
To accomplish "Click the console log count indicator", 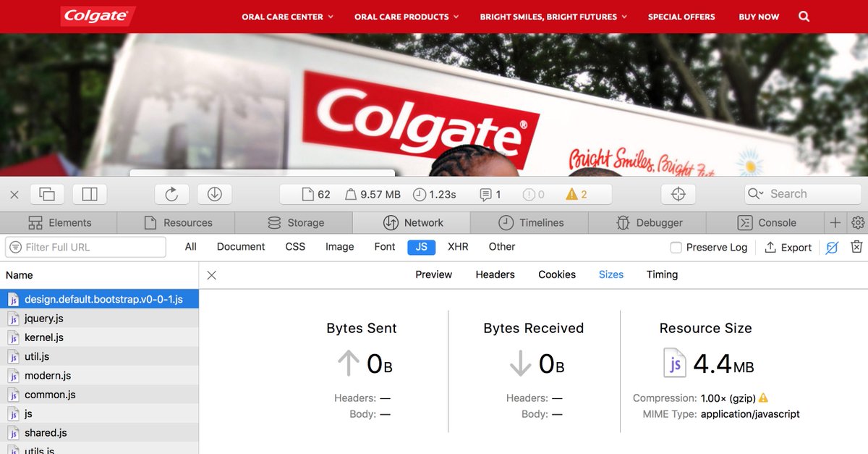I will [x=490, y=194].
